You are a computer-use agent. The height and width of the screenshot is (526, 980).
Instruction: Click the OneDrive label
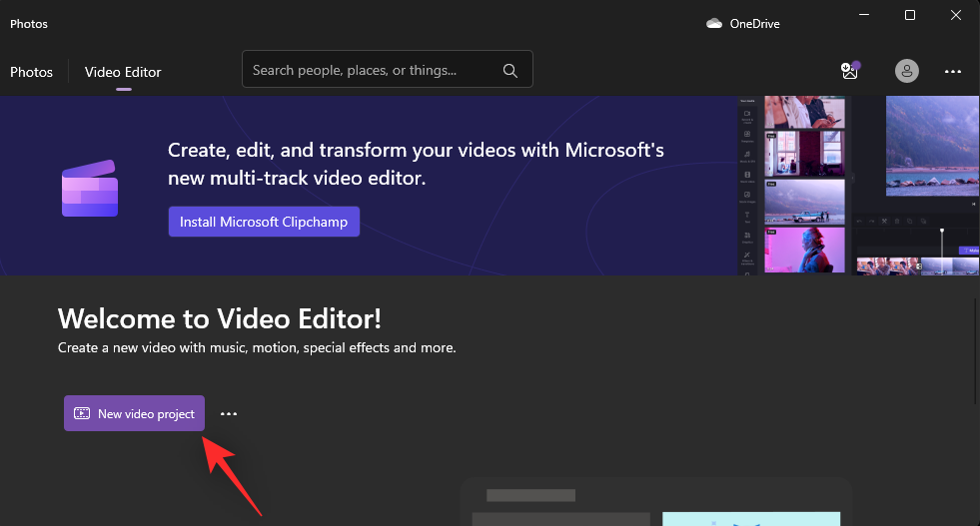tap(755, 24)
